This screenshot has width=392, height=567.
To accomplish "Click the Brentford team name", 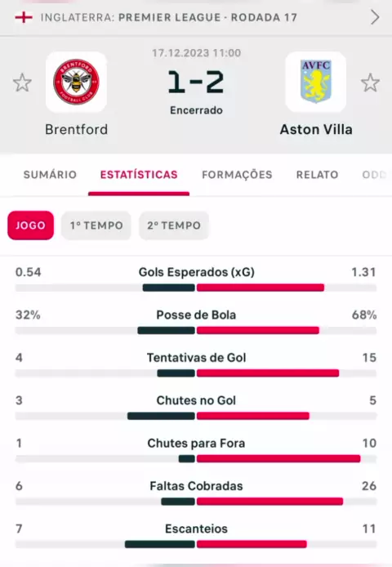I will (x=76, y=129).
